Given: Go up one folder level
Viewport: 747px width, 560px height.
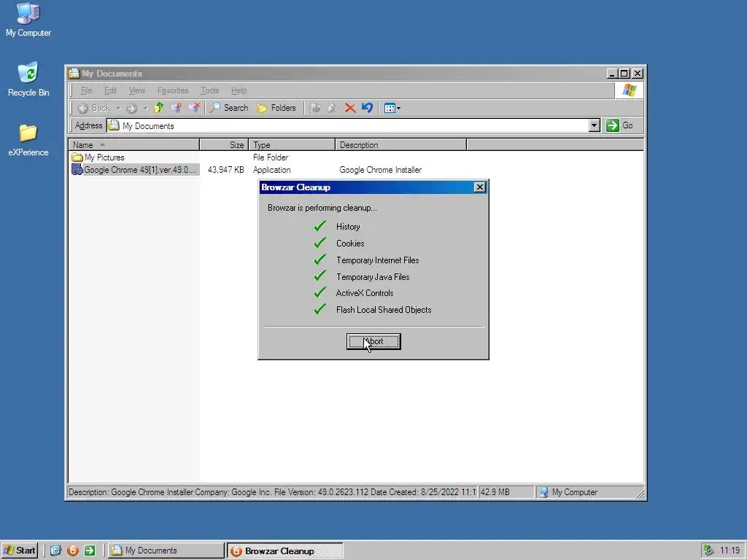Looking at the screenshot, I should 158,108.
